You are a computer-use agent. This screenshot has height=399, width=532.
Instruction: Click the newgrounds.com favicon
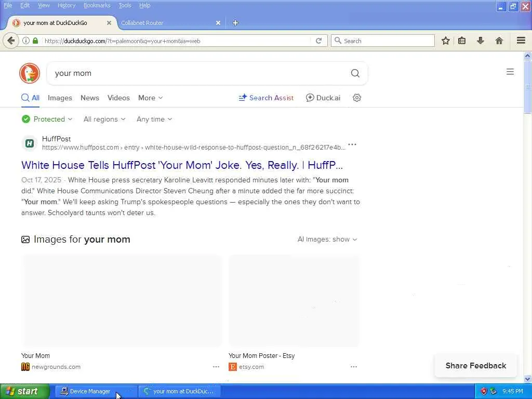(25, 367)
